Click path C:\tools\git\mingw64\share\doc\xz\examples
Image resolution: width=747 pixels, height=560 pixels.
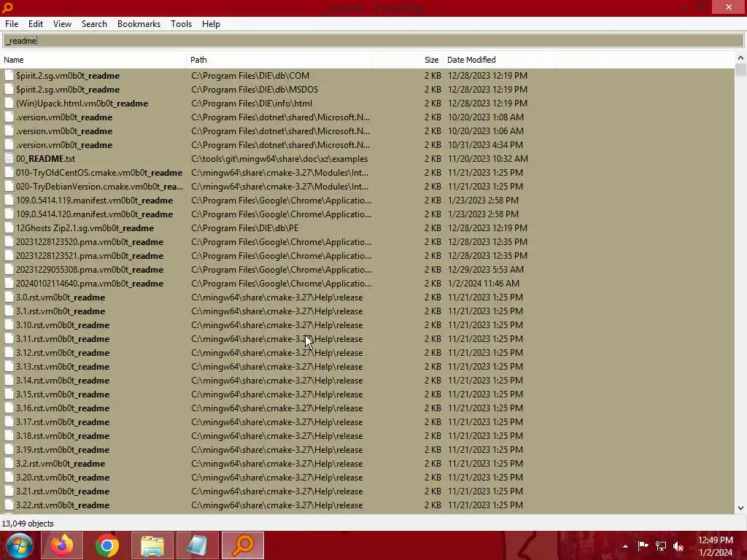click(x=279, y=158)
